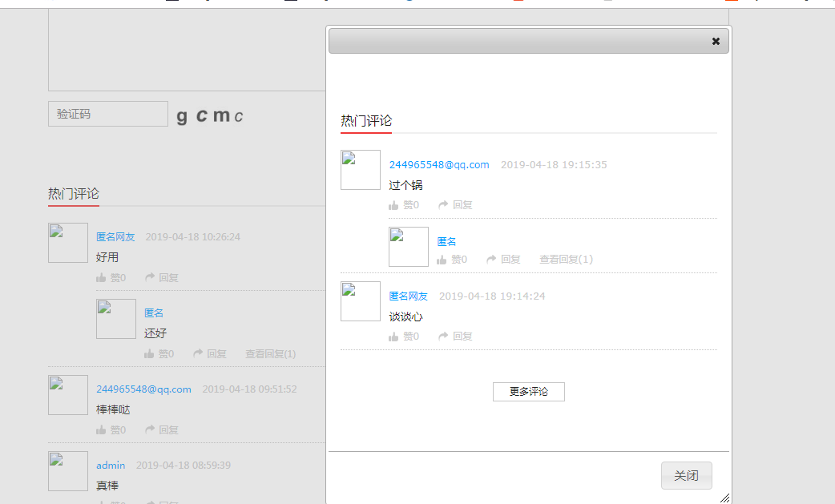The height and width of the screenshot is (504, 835).
Task: Click timestamp 2019-04-18 09:51:52
Action: [249, 389]
